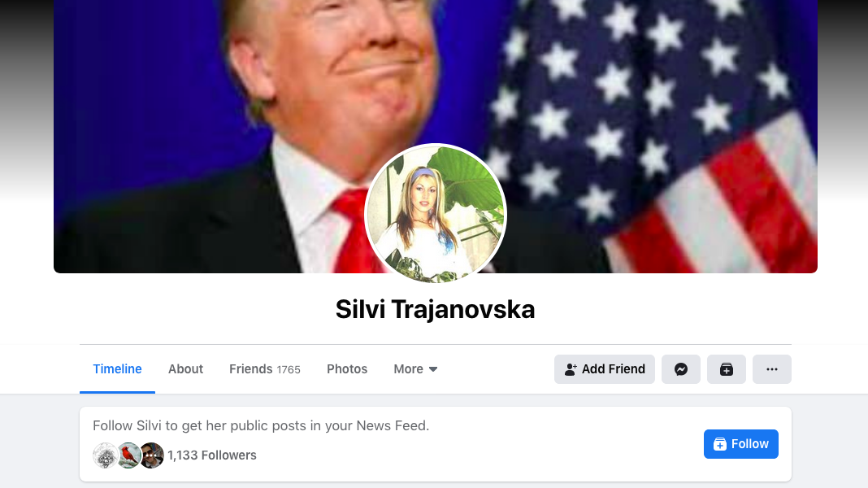Open the three-dots options button

tap(771, 369)
